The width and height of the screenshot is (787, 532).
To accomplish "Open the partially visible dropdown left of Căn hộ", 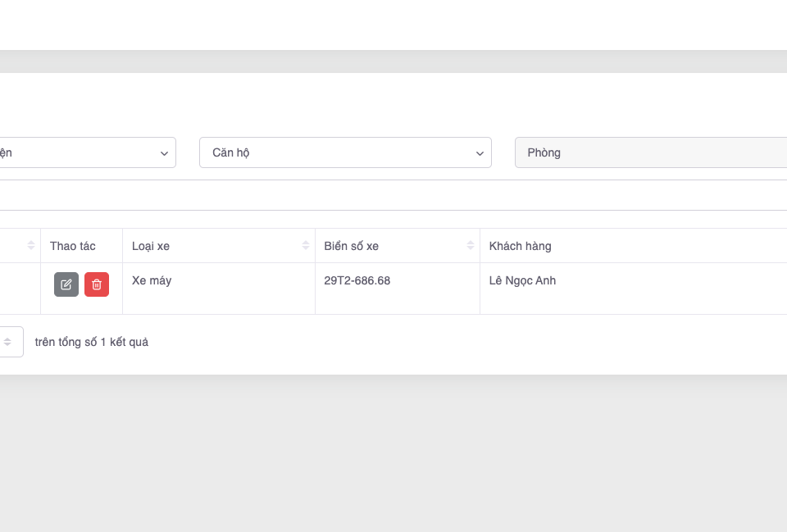I will tap(82, 152).
